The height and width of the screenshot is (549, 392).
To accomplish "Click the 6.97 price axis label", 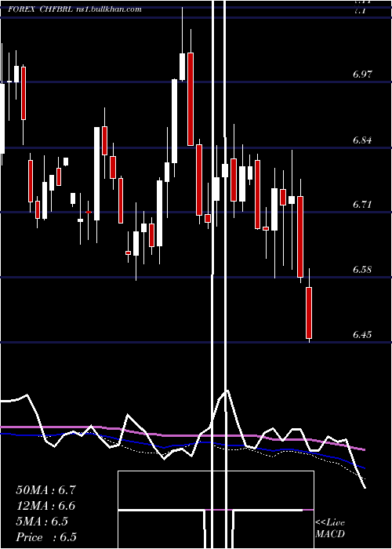I will click(x=362, y=75).
